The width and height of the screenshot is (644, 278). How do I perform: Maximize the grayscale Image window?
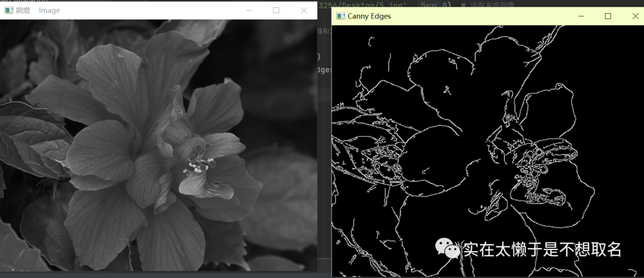coord(276,10)
